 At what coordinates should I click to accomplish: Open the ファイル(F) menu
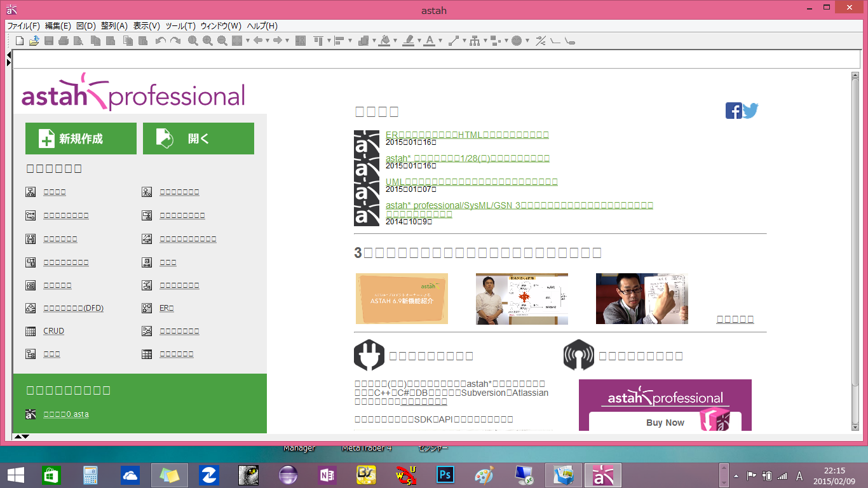click(x=23, y=26)
